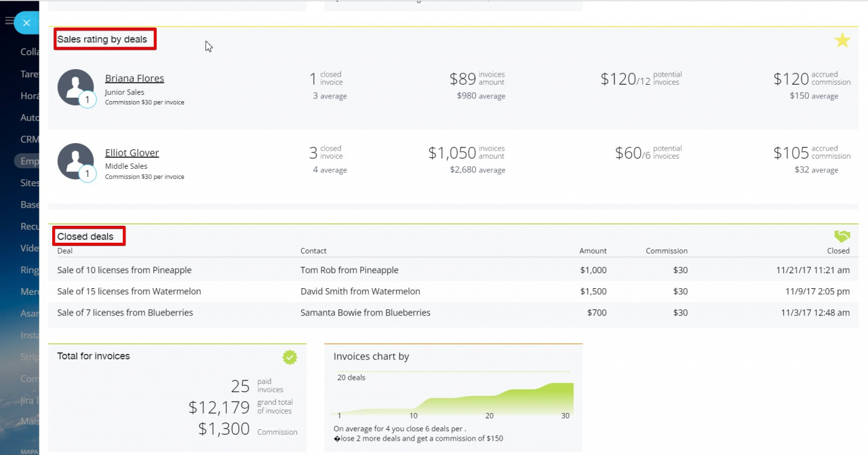Open Sale of 10 licenses from Pineapple deal
Image resolution: width=868 pixels, height=455 pixels.
124,270
